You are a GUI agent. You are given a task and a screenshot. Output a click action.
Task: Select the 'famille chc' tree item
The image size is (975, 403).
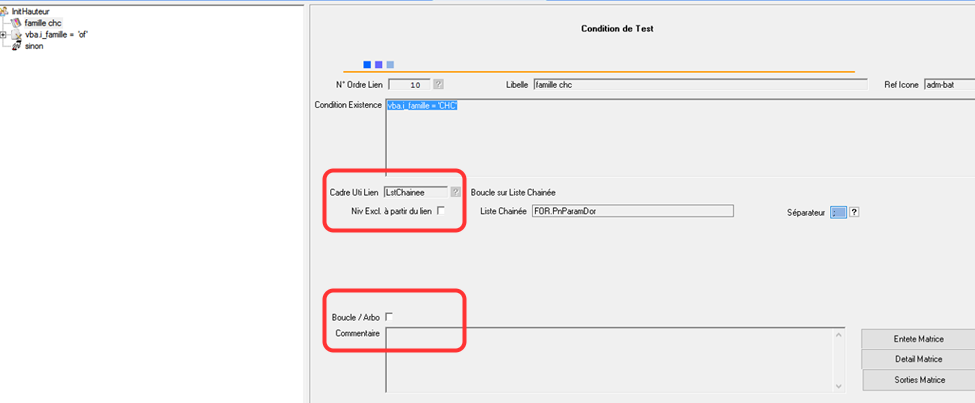coord(43,23)
